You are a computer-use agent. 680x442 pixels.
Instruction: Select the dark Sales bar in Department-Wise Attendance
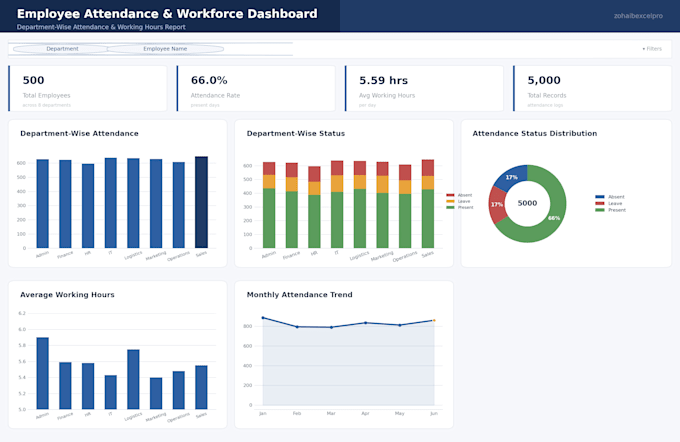click(201, 202)
